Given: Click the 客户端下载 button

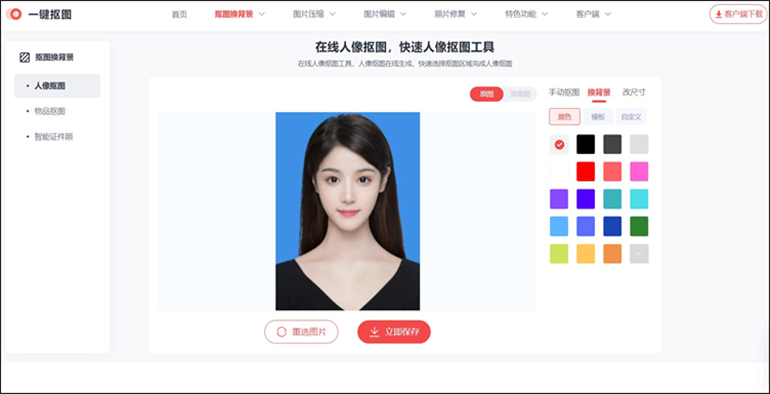Looking at the screenshot, I should [738, 15].
